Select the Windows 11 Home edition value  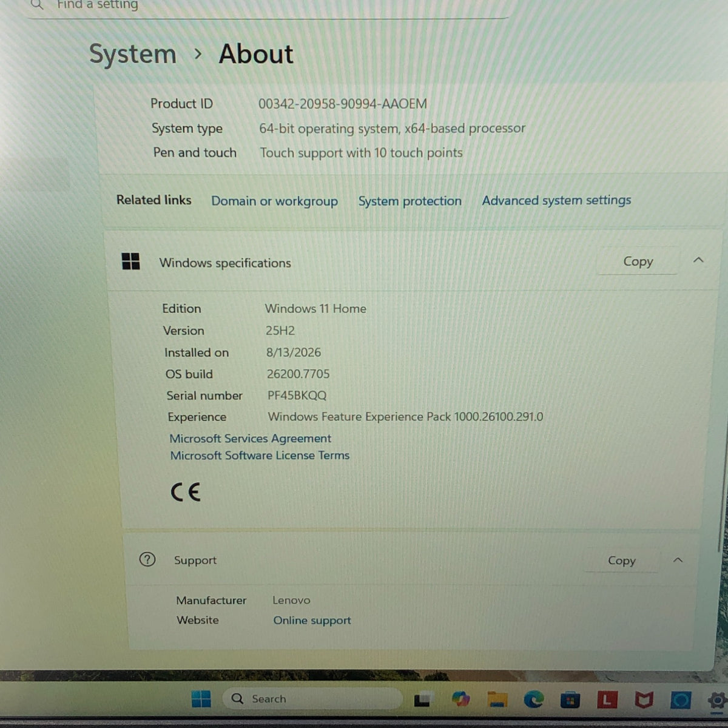click(x=315, y=309)
